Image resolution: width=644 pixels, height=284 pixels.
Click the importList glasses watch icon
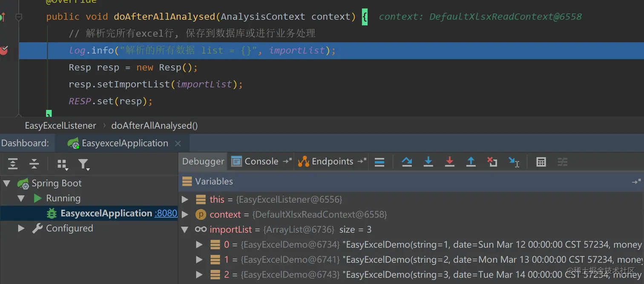(201, 229)
